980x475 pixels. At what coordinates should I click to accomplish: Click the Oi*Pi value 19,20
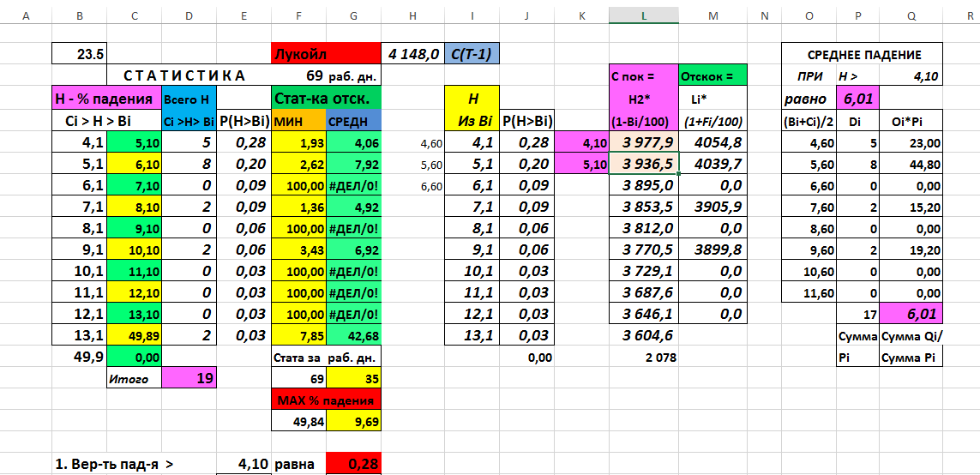tap(911, 250)
